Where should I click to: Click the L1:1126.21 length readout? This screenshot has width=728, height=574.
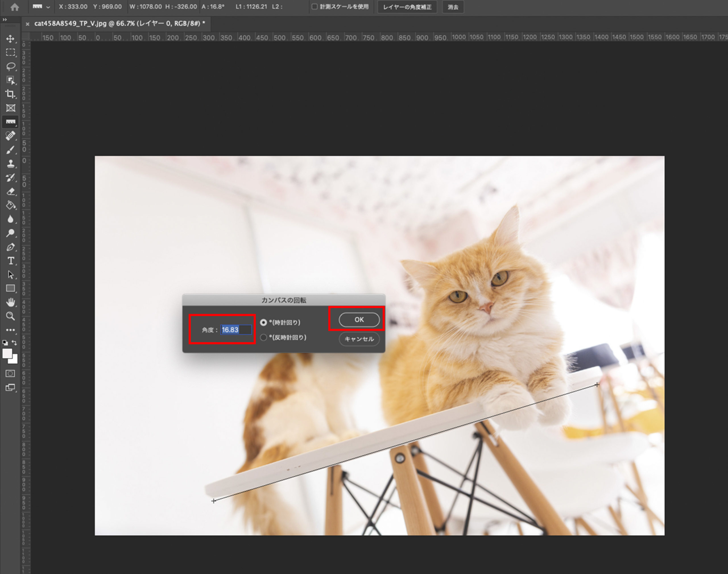point(251,7)
